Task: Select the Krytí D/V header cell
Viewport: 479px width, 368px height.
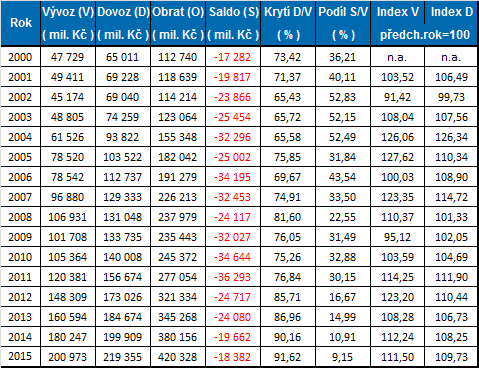Action: tap(288, 23)
